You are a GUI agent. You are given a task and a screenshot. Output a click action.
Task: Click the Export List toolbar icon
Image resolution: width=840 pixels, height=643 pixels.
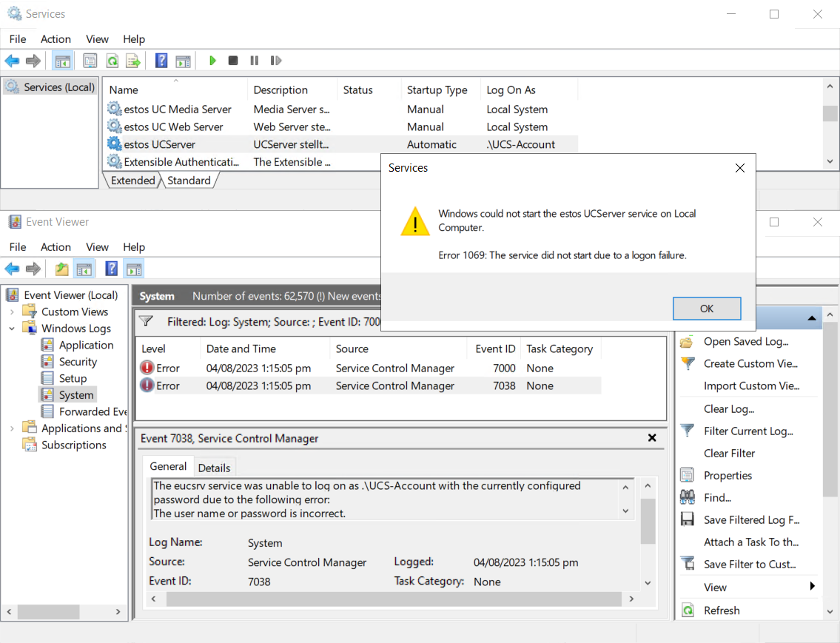click(132, 61)
